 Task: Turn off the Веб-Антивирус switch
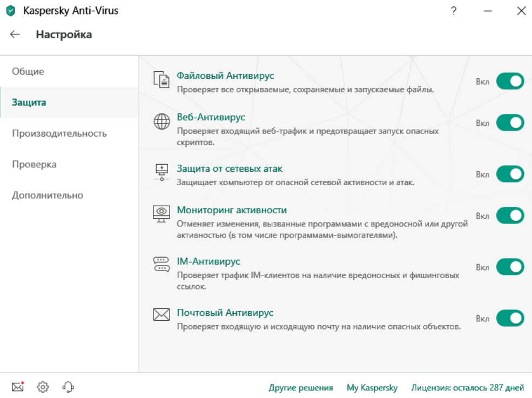(x=510, y=123)
